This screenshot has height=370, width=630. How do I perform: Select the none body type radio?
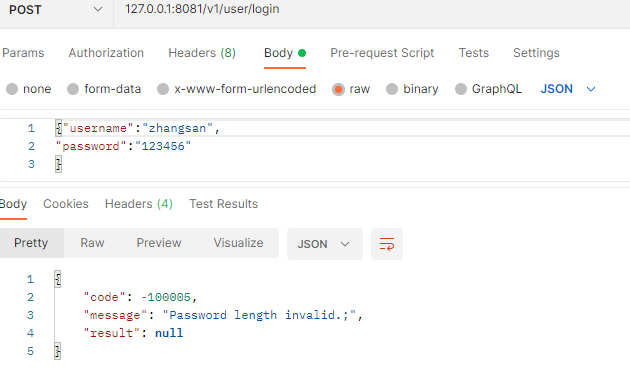click(x=12, y=89)
